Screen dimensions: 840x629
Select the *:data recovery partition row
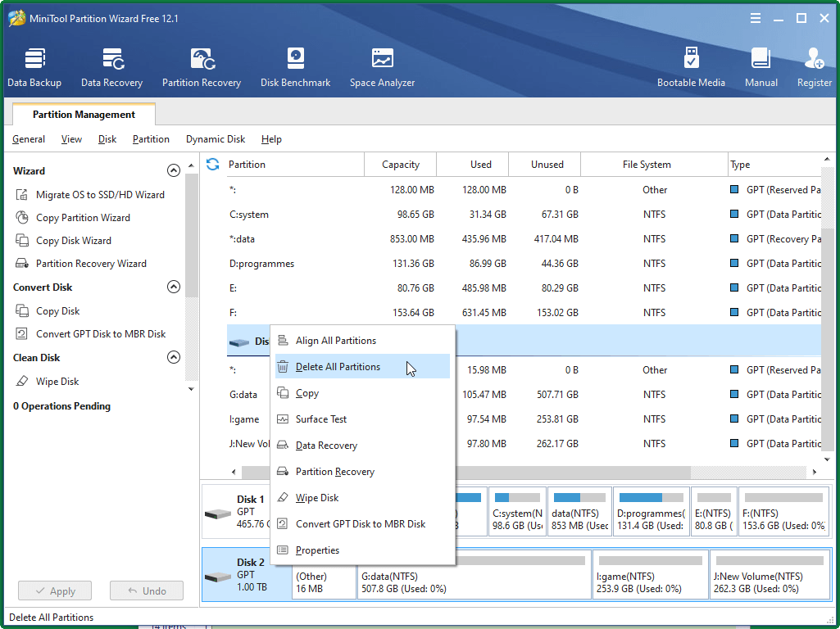(524, 239)
